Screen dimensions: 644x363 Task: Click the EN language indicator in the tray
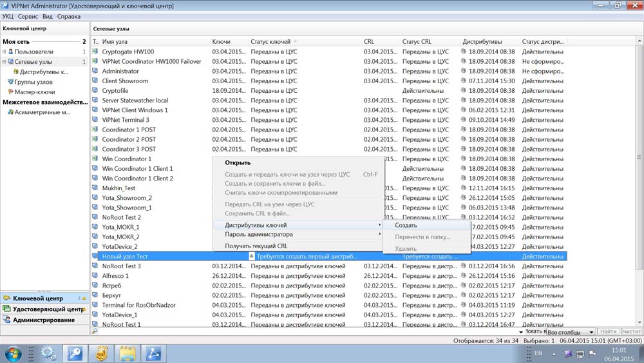click(x=538, y=353)
